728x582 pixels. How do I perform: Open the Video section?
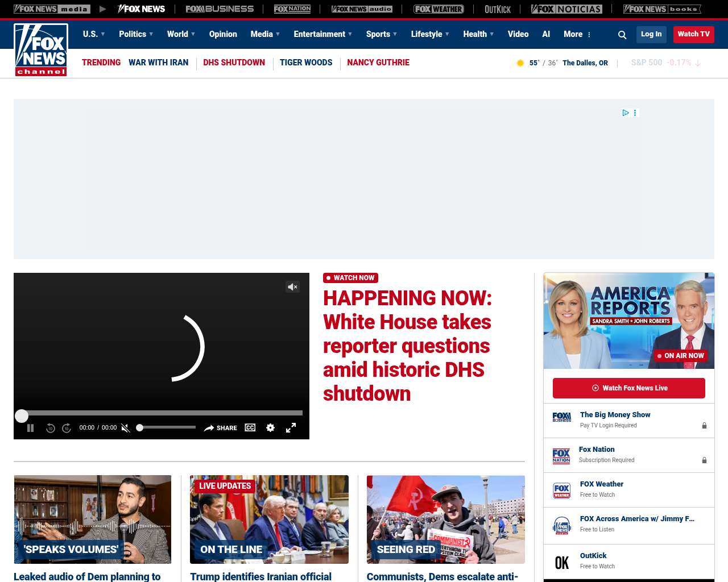point(518,34)
